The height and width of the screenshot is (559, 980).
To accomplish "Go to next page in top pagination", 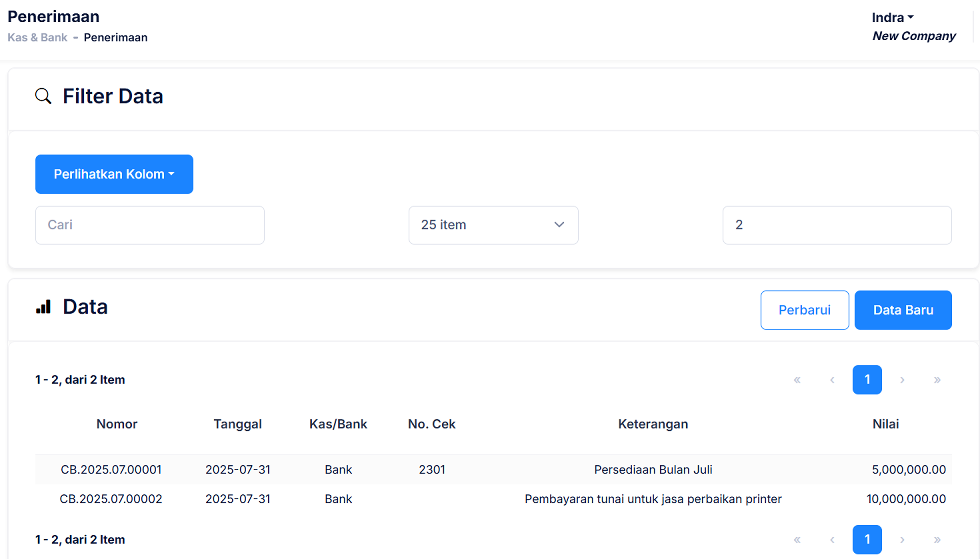I will (902, 380).
